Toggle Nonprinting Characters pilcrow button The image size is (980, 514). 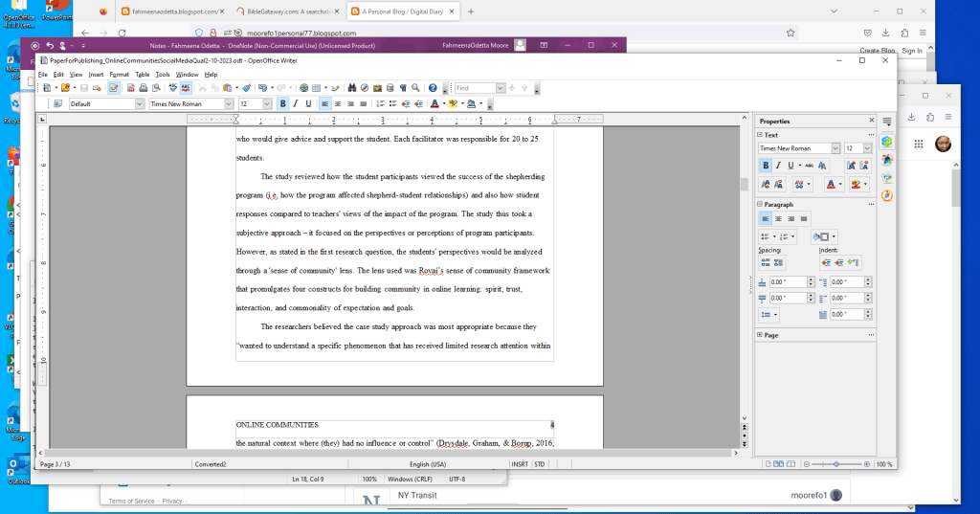pos(402,88)
